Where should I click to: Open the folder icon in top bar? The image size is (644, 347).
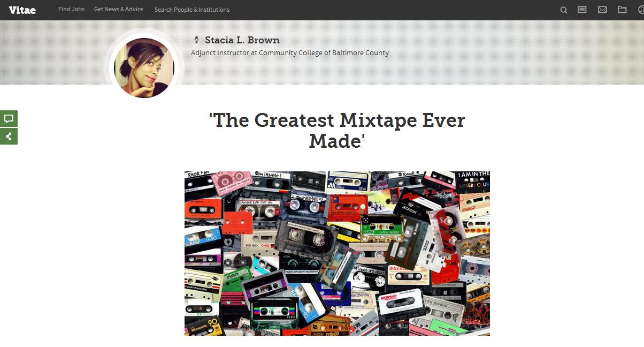(622, 10)
